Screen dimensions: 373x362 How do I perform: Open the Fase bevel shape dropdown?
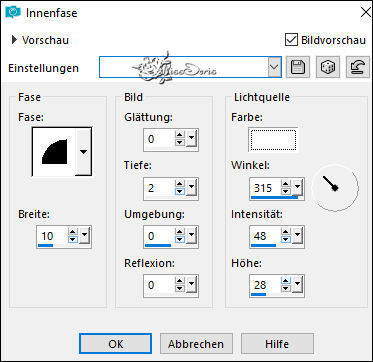(x=83, y=152)
